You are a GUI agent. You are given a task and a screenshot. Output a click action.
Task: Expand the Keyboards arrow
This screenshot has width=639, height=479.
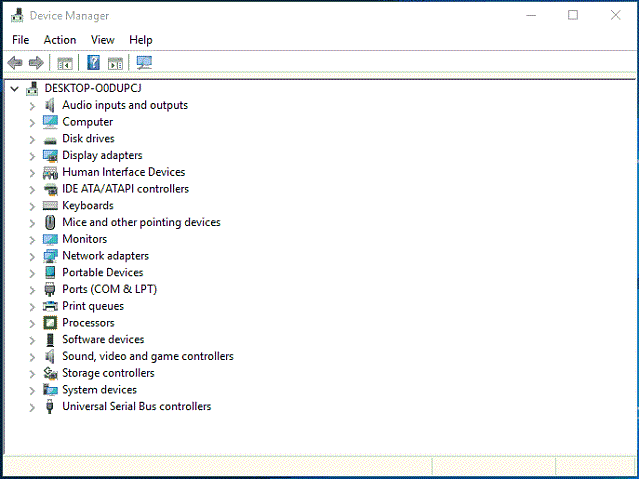coord(32,206)
